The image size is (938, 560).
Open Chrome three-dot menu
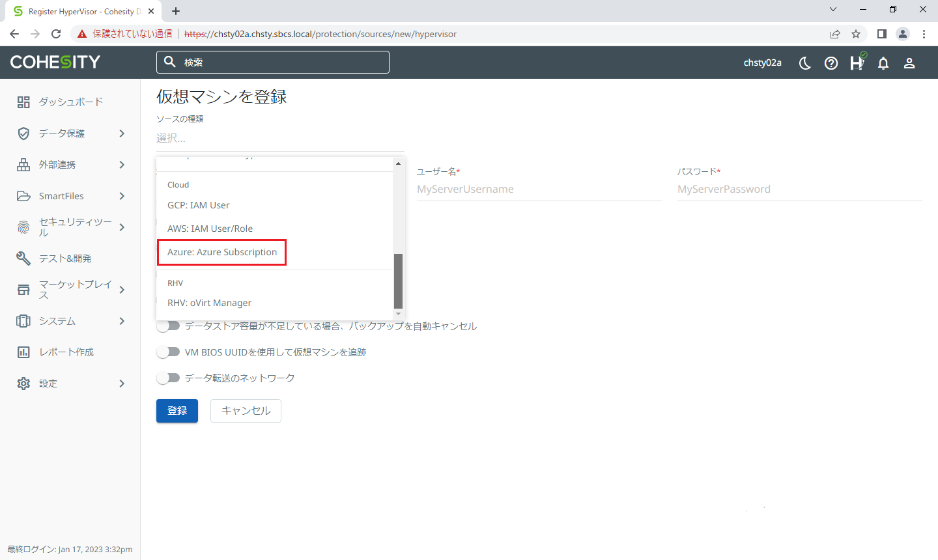point(924,34)
